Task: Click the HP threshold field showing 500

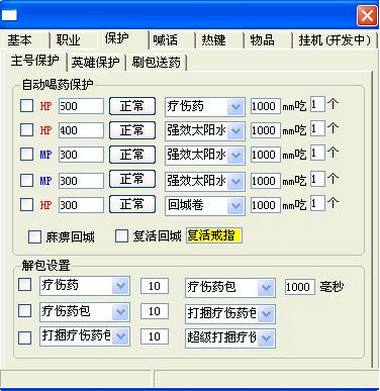Action: click(81, 106)
